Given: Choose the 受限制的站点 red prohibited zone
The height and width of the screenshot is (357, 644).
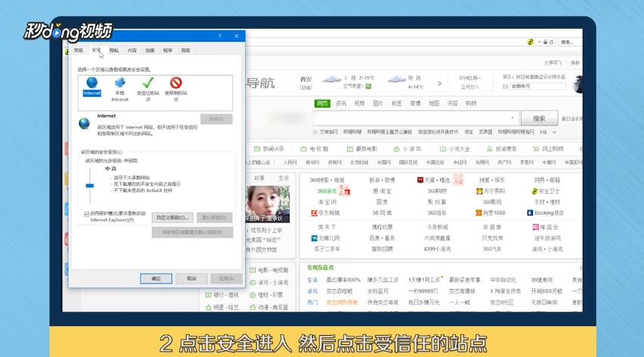Looking at the screenshot, I should click(x=176, y=83).
